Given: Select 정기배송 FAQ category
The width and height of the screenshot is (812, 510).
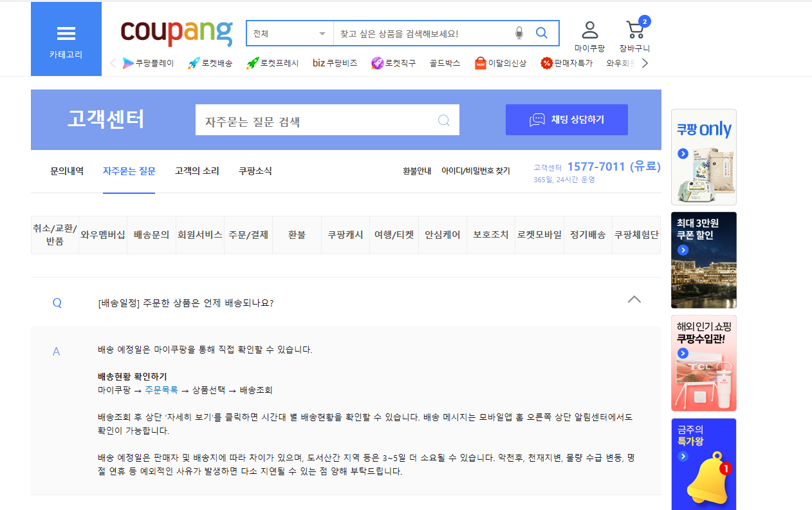Looking at the screenshot, I should pyautogui.click(x=588, y=235).
